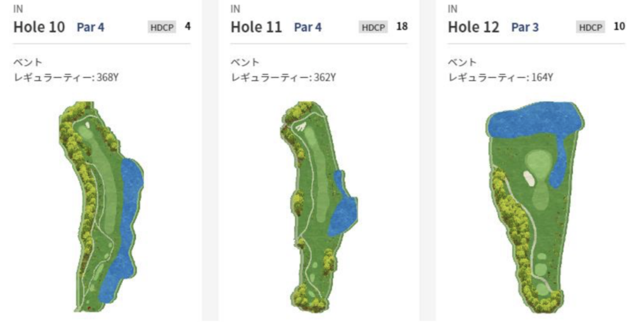Select the HDCP badge for Hole 10

pyautogui.click(x=162, y=28)
